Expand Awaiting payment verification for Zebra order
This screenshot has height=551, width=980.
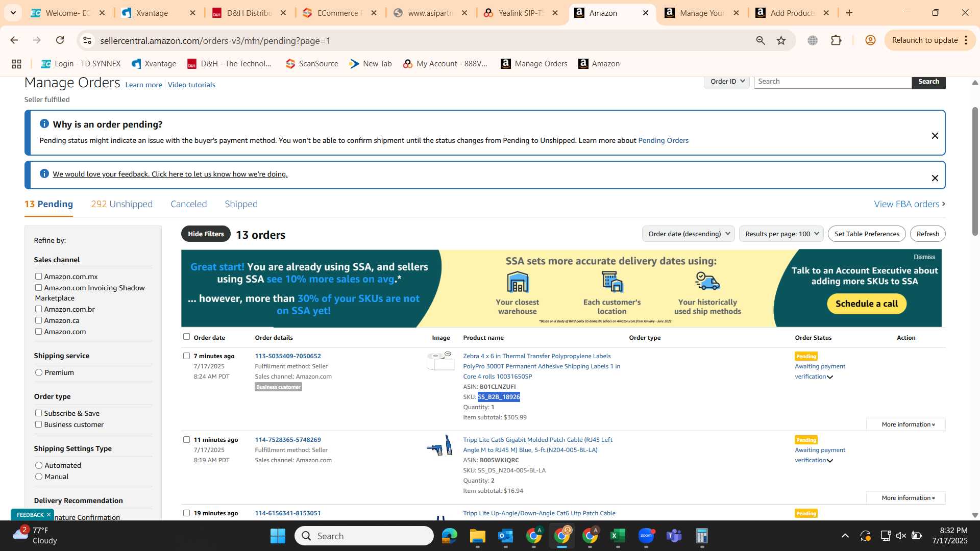pyautogui.click(x=830, y=377)
